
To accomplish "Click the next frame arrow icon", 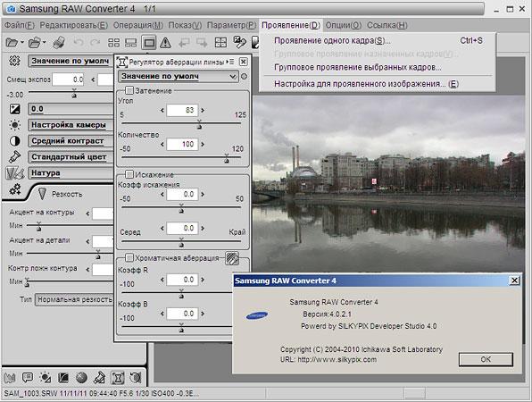I will coord(202,43).
